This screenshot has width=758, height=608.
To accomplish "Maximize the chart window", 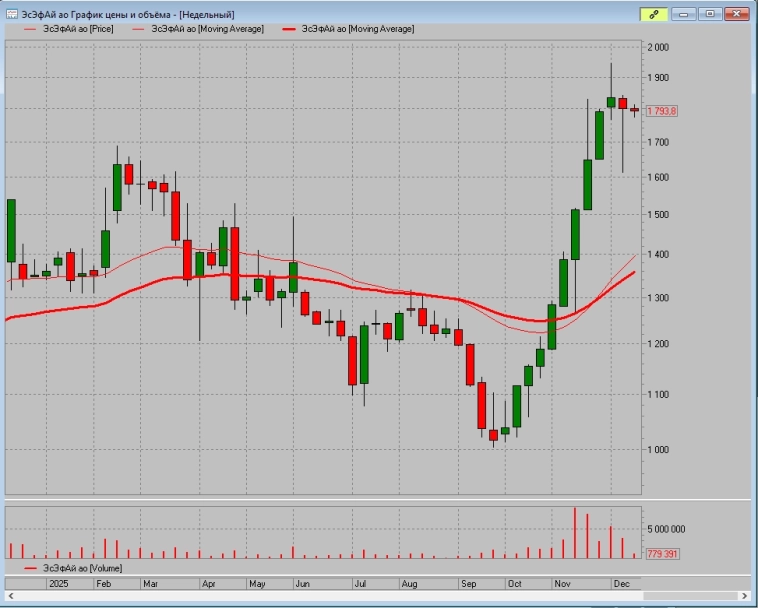I will pos(711,14).
